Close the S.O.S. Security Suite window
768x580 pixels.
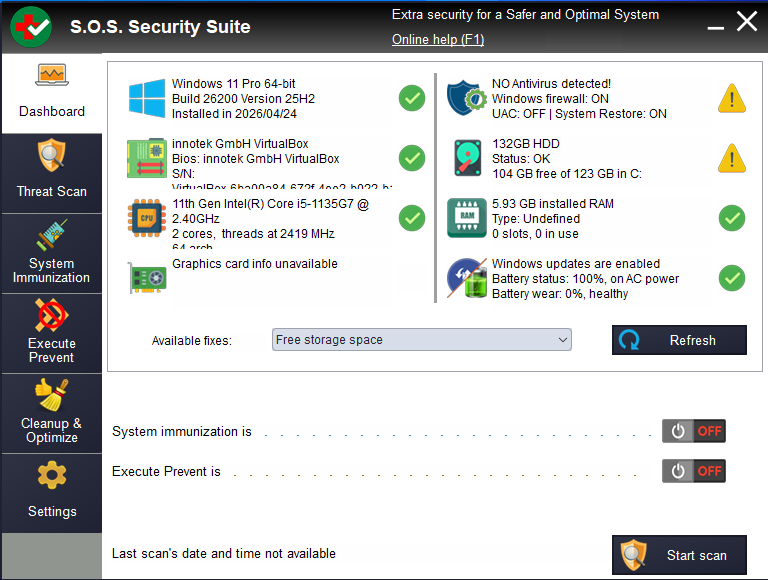click(747, 21)
